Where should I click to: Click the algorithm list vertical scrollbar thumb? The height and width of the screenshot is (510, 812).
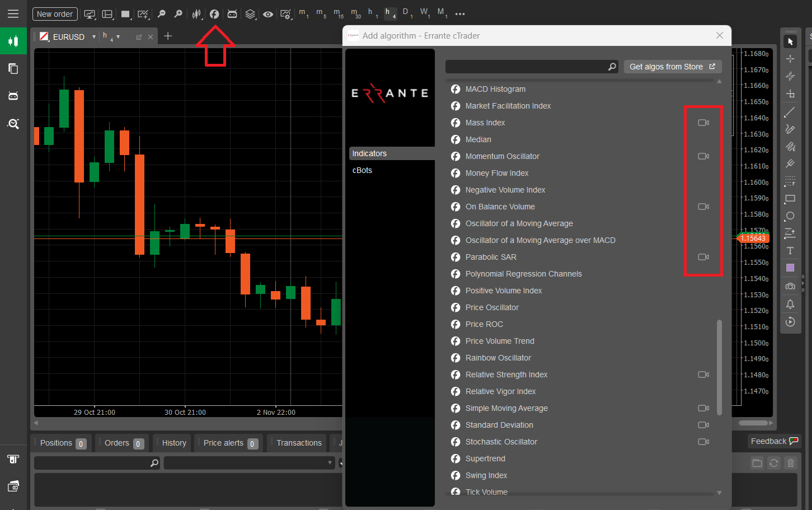click(x=719, y=367)
